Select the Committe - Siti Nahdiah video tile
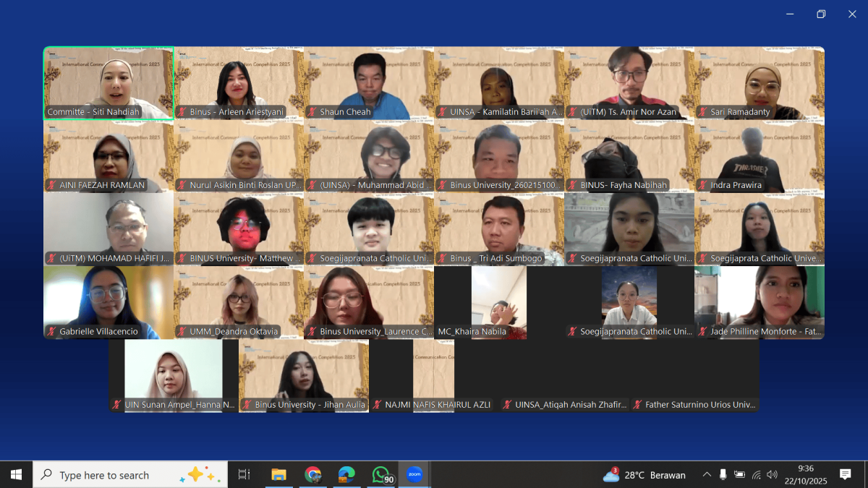 pyautogui.click(x=109, y=82)
